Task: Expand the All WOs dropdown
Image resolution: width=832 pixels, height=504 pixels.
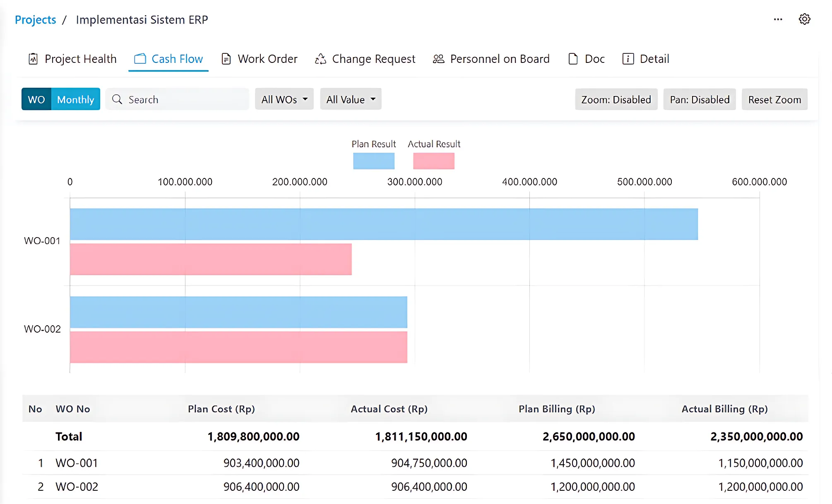Action: pos(284,99)
